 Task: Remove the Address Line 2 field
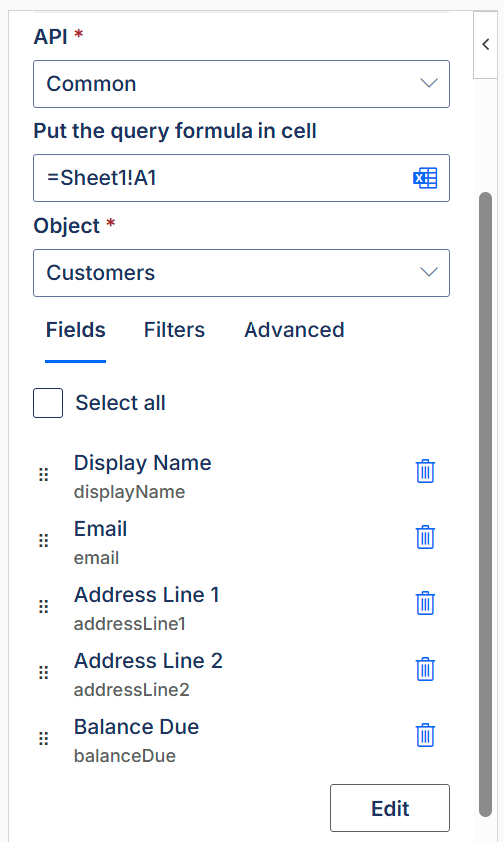tap(425, 669)
